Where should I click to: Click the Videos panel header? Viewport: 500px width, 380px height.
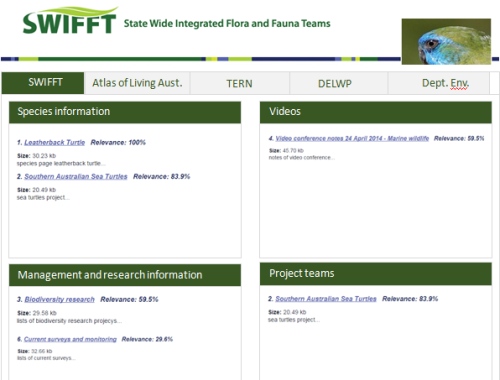[376, 112]
